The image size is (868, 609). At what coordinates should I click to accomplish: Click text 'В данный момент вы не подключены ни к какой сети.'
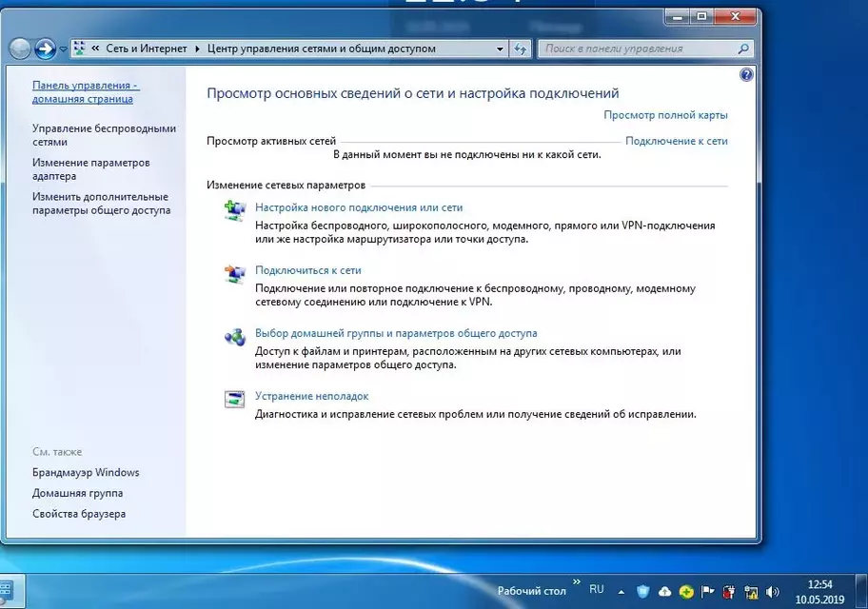(x=466, y=154)
